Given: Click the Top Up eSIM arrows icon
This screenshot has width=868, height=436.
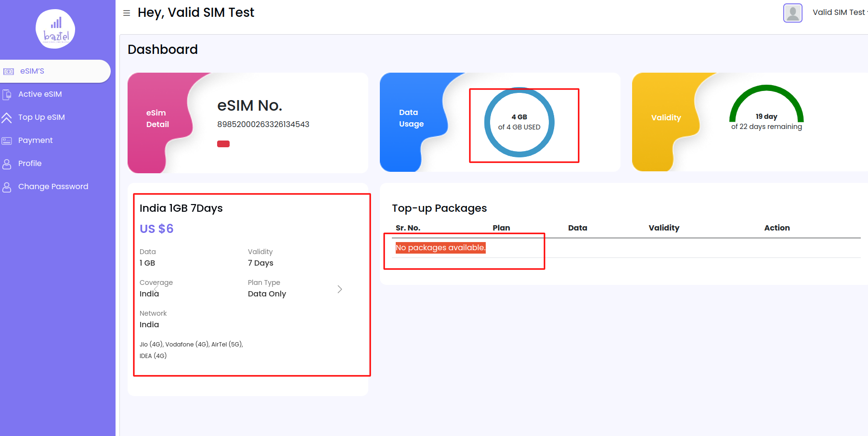Looking at the screenshot, I should [x=7, y=117].
